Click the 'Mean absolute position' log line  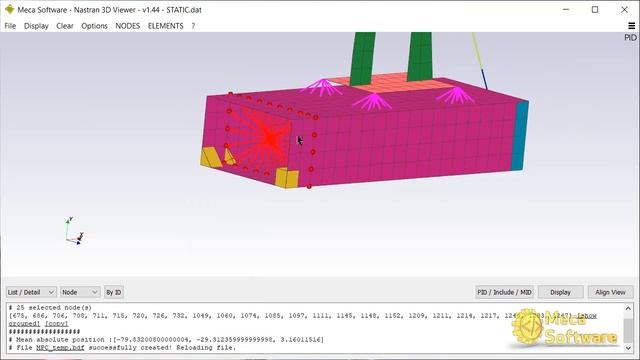pos(166,340)
